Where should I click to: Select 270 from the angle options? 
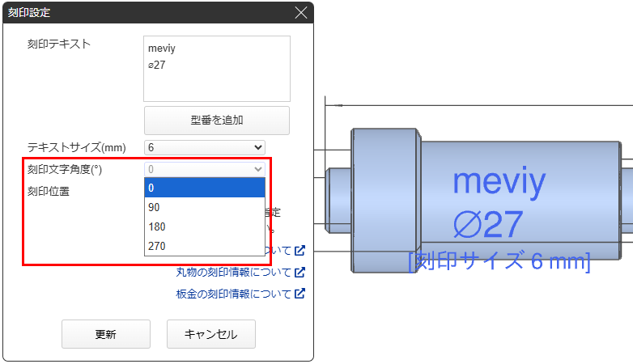tap(204, 246)
